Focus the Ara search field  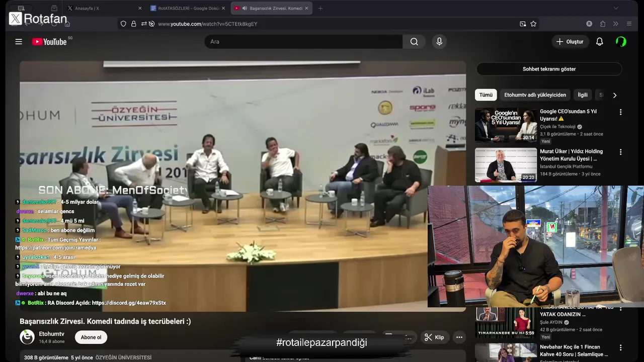tap(303, 42)
